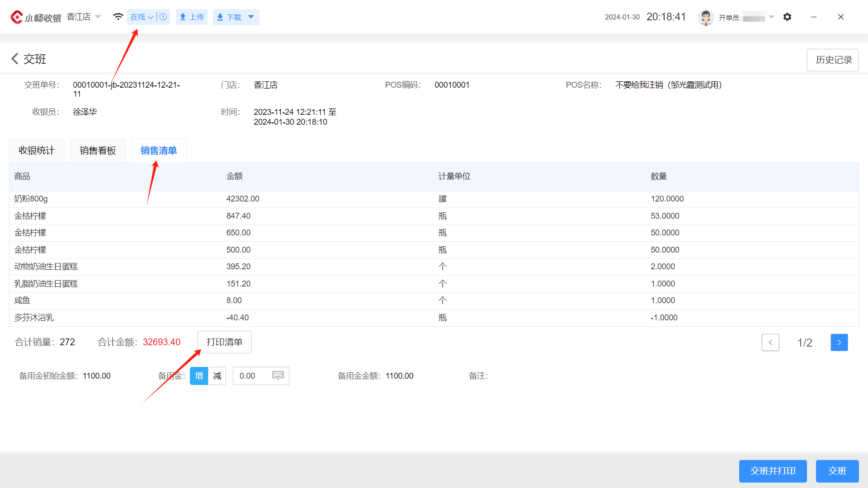Click the 打印清单 button

click(x=224, y=342)
